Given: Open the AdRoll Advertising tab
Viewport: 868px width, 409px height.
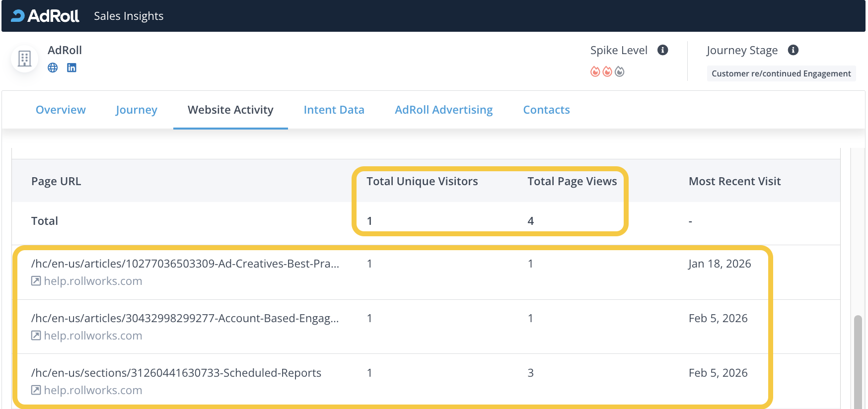Looking at the screenshot, I should (x=444, y=110).
